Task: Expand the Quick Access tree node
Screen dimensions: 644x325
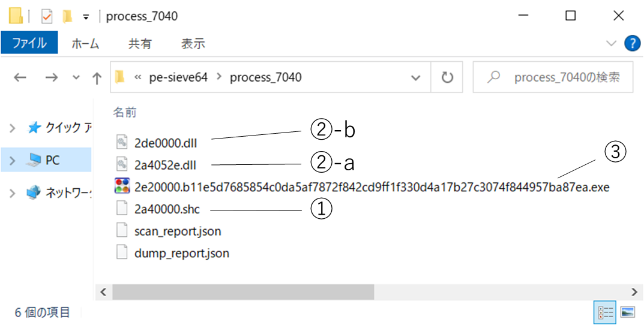Action: [x=13, y=128]
